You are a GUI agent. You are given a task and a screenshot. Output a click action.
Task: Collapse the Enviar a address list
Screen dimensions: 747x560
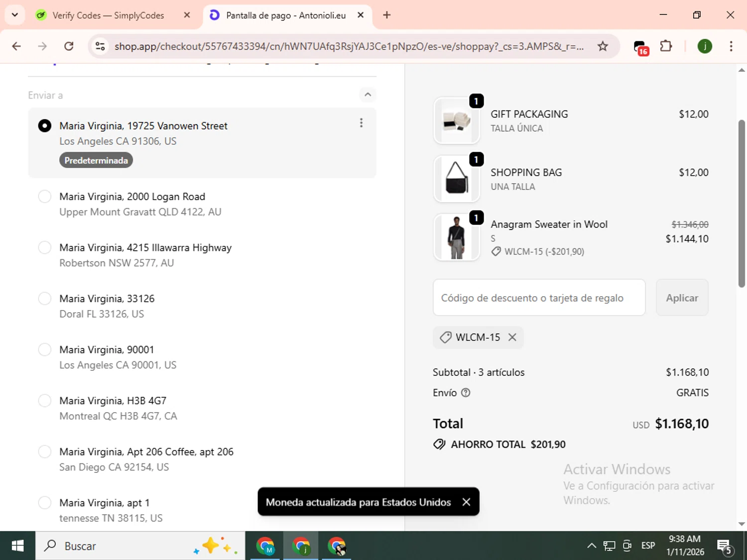(x=368, y=95)
